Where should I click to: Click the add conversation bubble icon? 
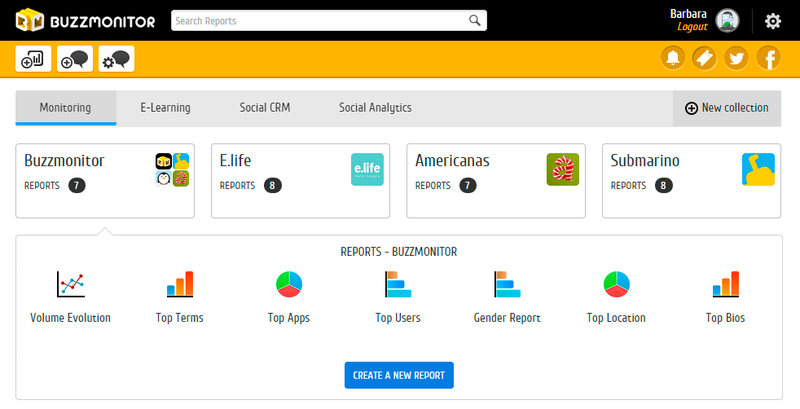[x=75, y=59]
